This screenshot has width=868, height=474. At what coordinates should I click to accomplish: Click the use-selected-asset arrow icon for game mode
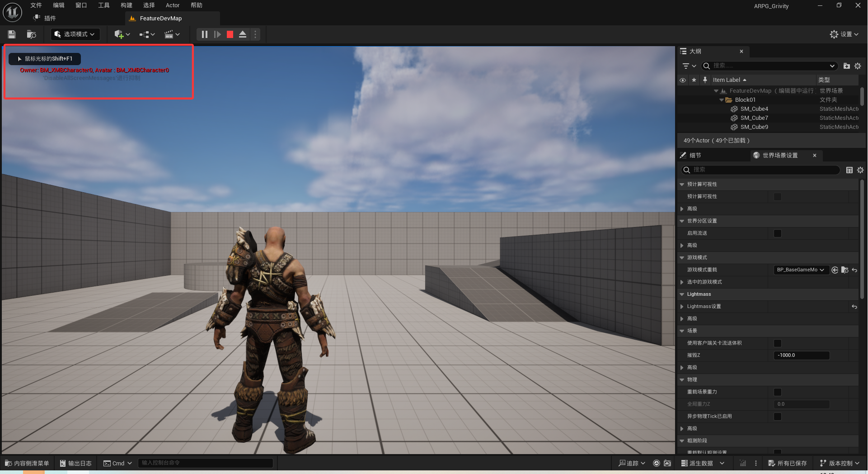coord(835,270)
